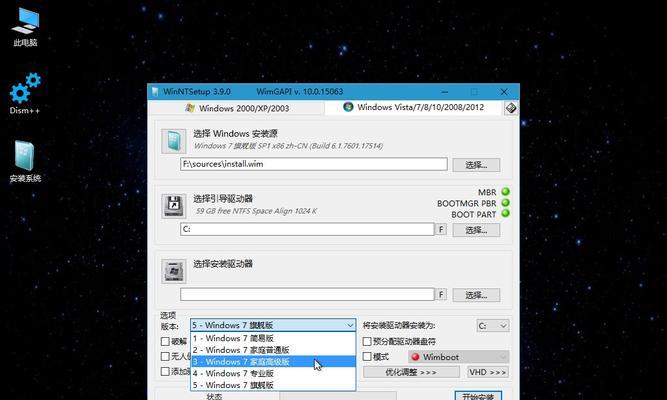Enable the 预分配驱动器盘符 checkbox
Screen dimensions: 667x400
tap(367, 341)
